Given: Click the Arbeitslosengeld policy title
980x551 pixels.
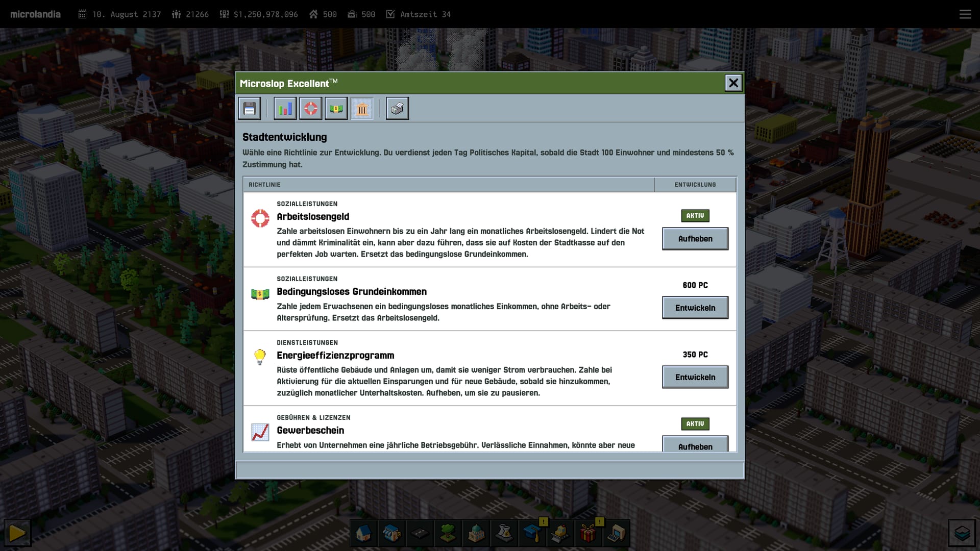Looking at the screenshot, I should [x=313, y=217].
